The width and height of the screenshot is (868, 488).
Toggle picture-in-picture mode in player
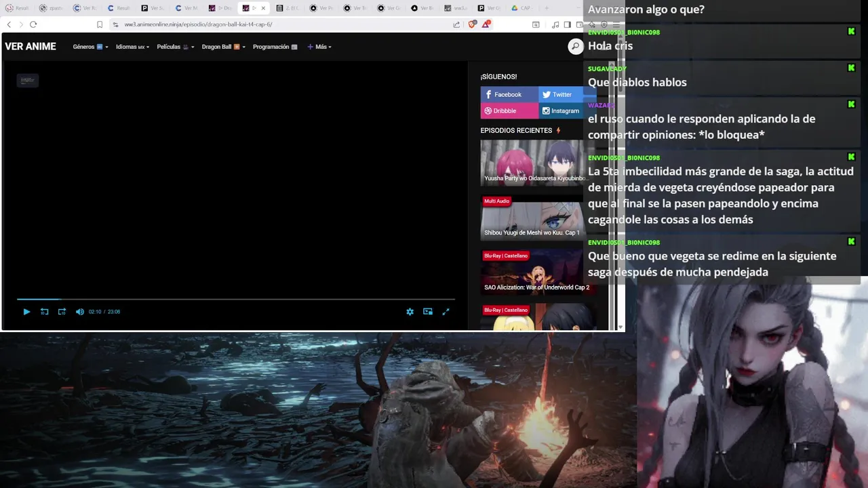tap(428, 312)
